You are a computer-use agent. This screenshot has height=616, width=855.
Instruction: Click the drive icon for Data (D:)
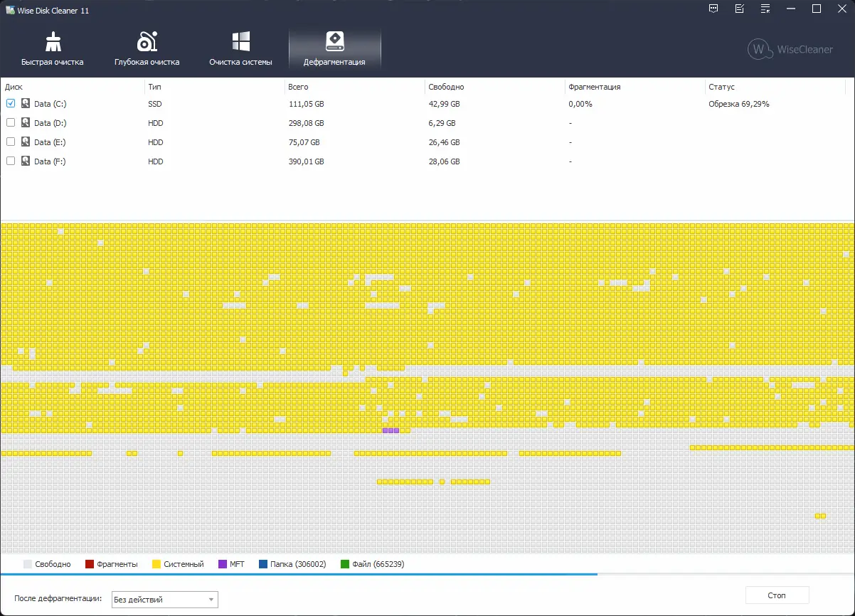pyautogui.click(x=26, y=123)
